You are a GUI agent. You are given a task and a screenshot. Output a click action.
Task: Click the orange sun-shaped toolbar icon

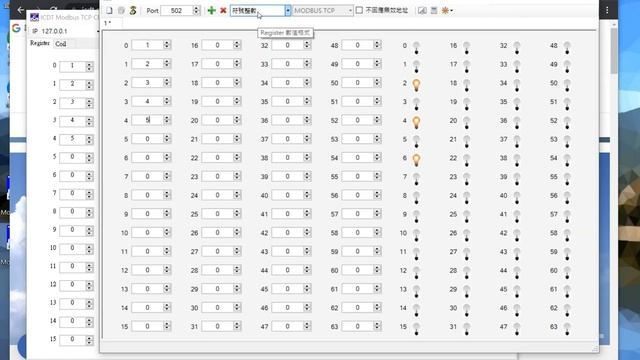point(445,11)
